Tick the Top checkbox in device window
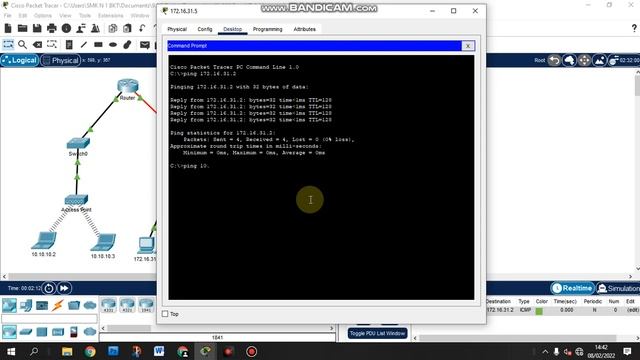Image resolution: width=640 pixels, height=360 pixels. click(x=165, y=314)
